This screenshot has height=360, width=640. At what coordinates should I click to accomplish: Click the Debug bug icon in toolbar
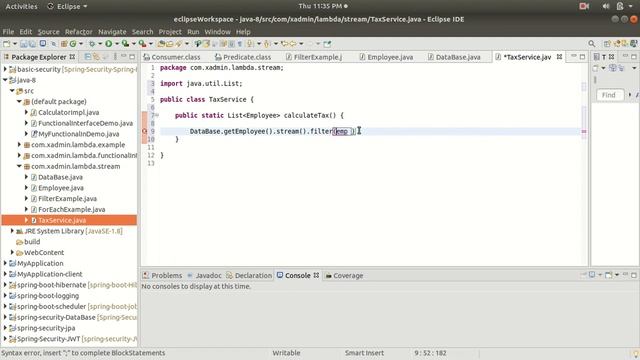click(x=92, y=44)
